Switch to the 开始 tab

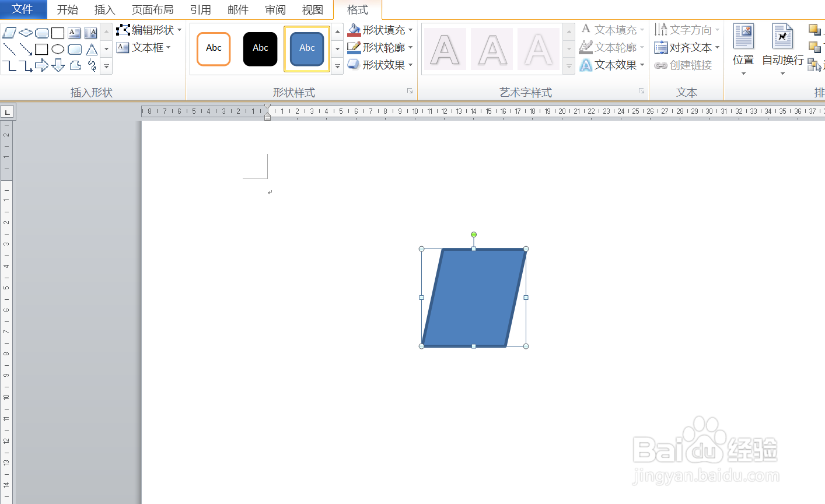(x=68, y=10)
